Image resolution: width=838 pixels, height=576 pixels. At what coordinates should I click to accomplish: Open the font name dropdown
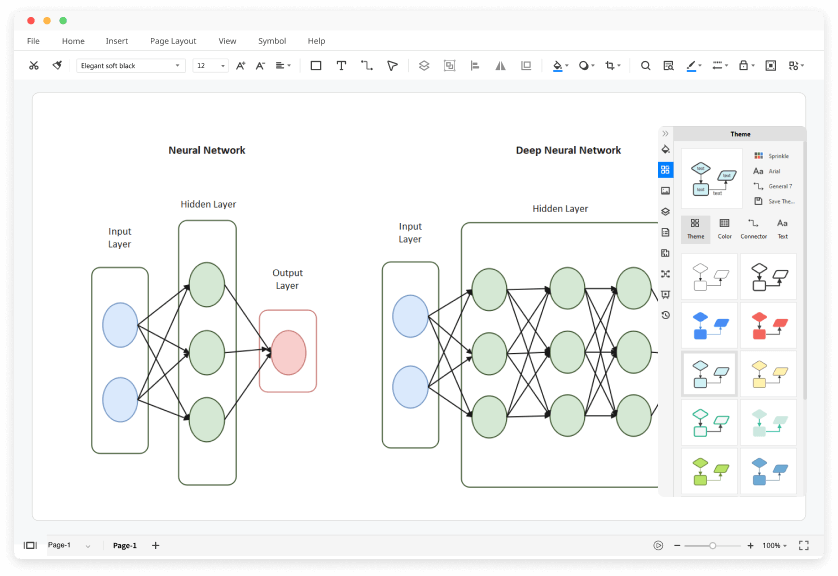(131, 65)
